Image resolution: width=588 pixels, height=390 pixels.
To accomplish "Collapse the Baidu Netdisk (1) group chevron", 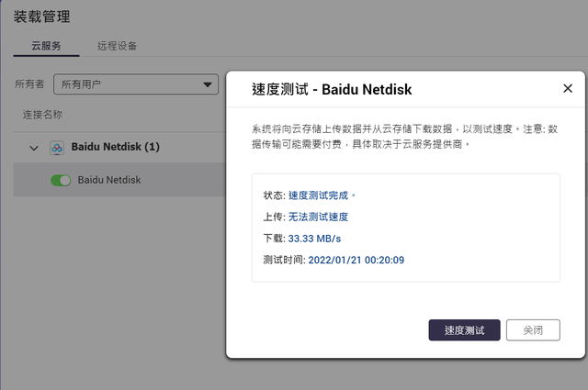I will click(x=34, y=148).
